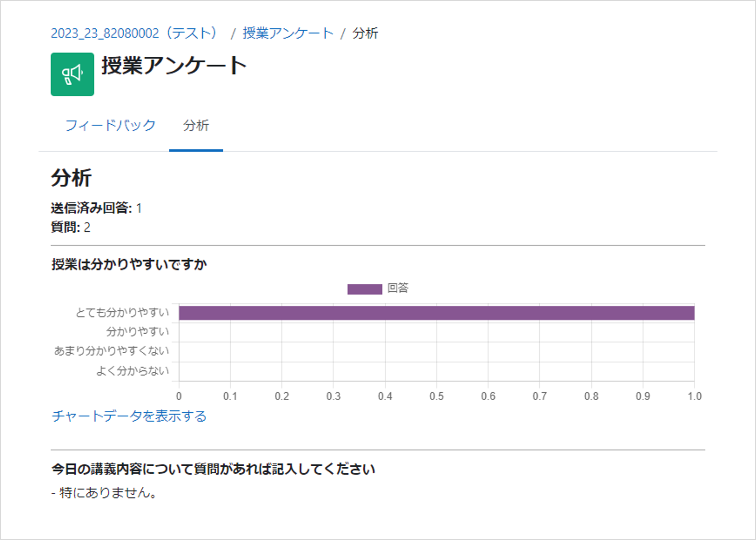Click the 1.0 x-axis tick label

(x=694, y=396)
